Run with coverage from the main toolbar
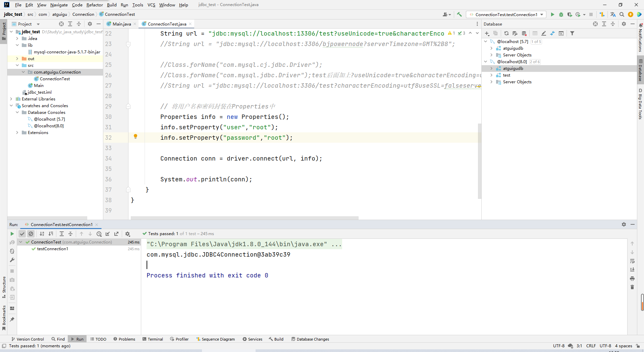 pos(570,14)
